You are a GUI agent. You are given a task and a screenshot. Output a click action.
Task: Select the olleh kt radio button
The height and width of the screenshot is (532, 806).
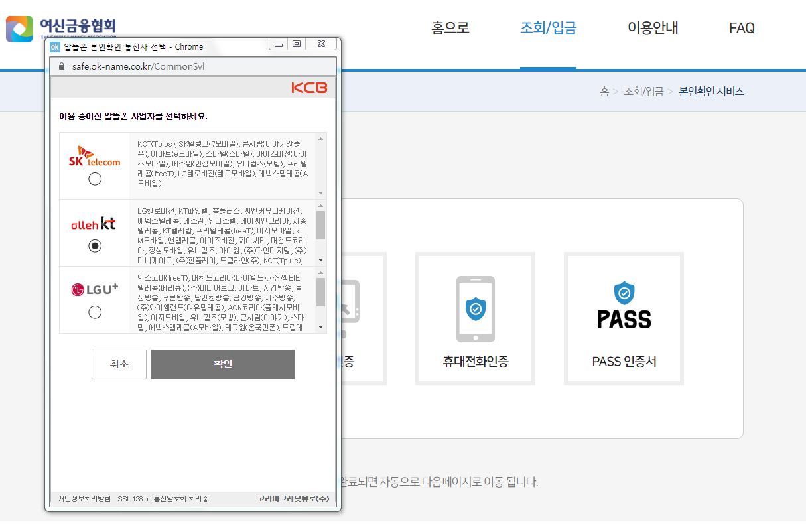pos(95,246)
